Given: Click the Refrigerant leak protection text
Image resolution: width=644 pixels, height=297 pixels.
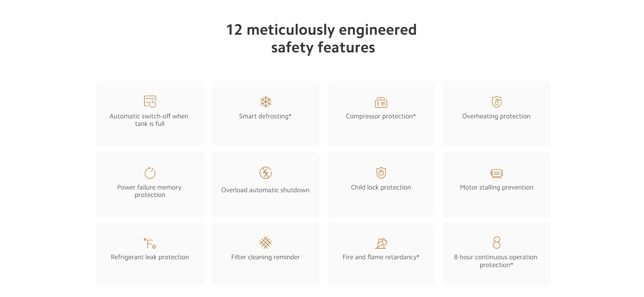Looking at the screenshot, I should (150, 257).
